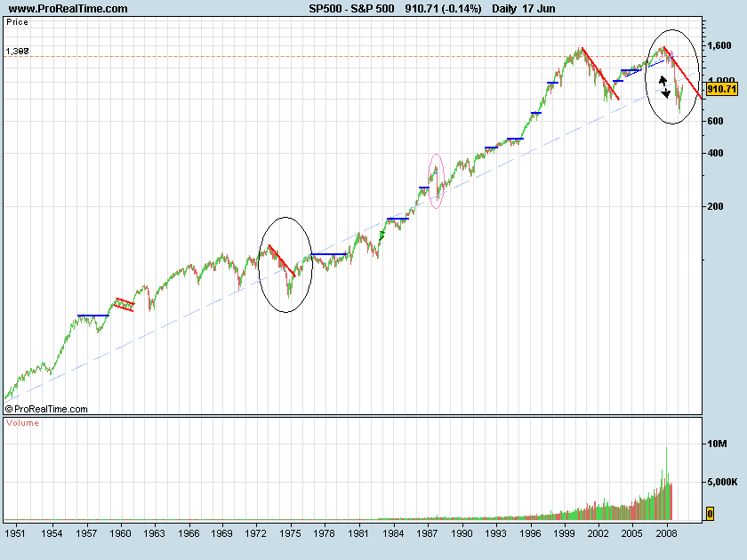Click the 1963 year label on time axis

tap(155, 533)
